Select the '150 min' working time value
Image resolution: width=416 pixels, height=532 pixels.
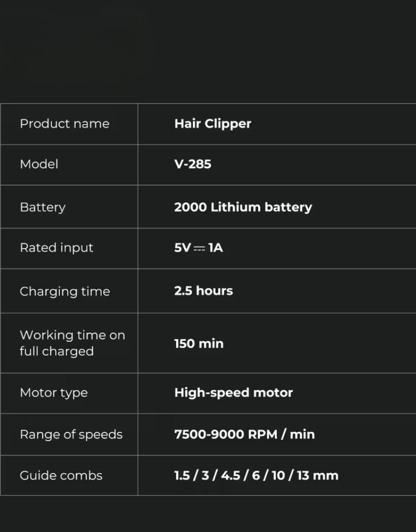click(x=199, y=343)
